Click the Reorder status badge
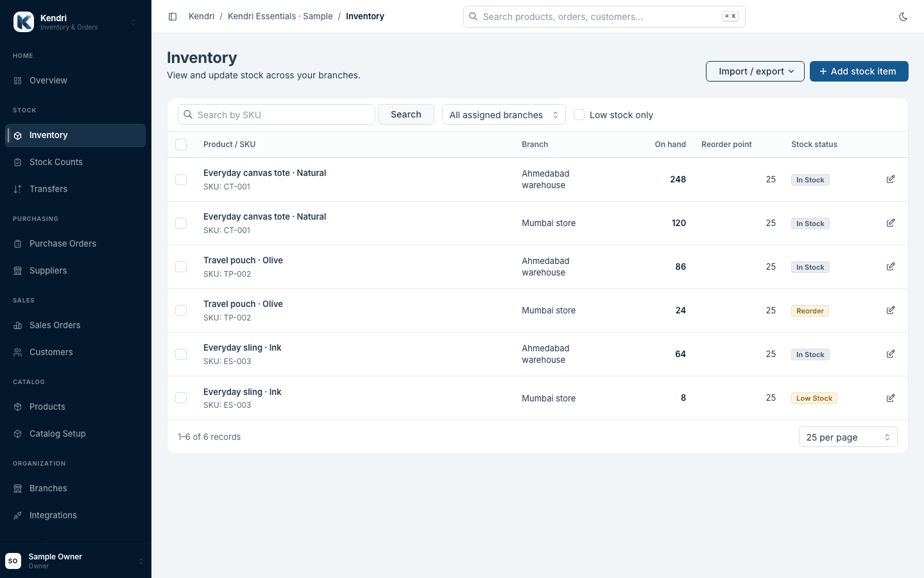Viewport: 924px width, 578px height. click(x=810, y=311)
